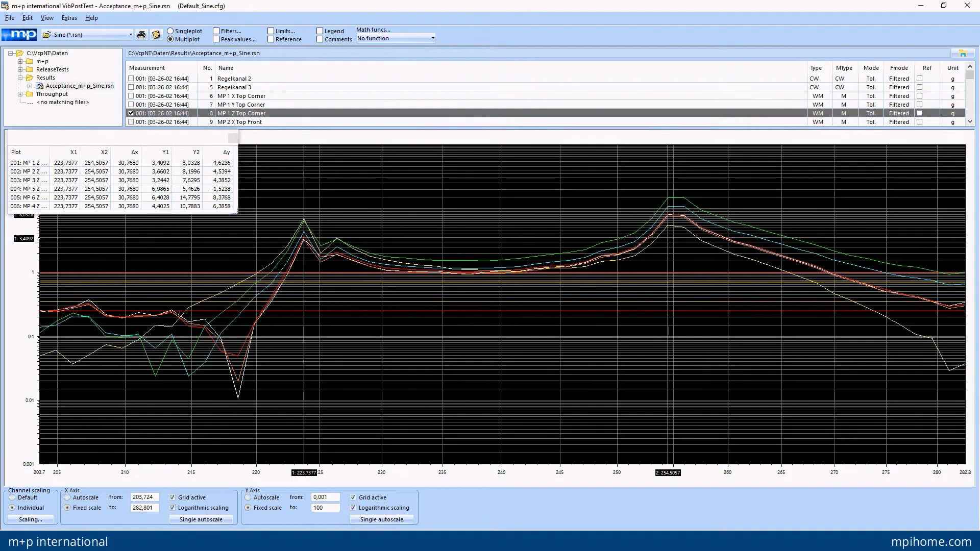Click the Throughput folder icon
The width and height of the screenshot is (980, 551).
coord(30,94)
